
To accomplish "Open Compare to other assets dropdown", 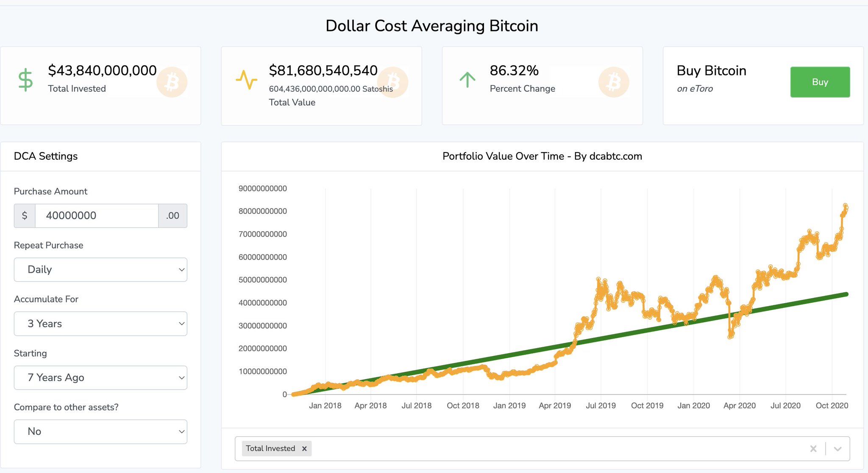I will [x=100, y=432].
